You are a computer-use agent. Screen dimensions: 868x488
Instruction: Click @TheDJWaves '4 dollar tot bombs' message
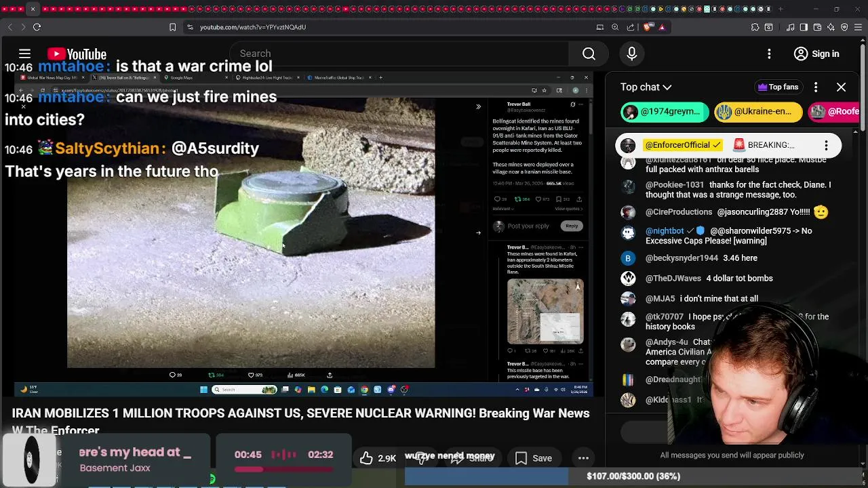(x=729, y=279)
